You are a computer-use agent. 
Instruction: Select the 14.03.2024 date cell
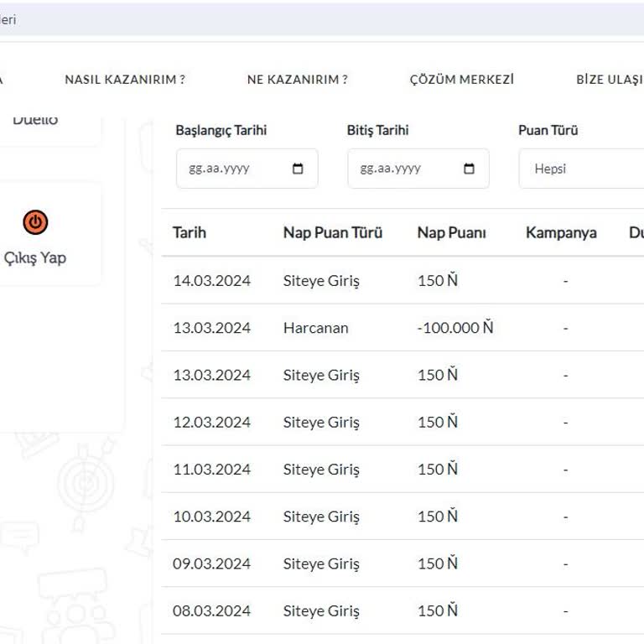coord(211,281)
